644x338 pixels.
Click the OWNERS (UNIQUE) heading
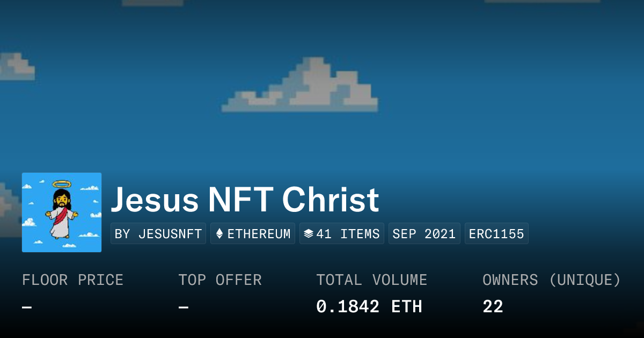(552, 280)
